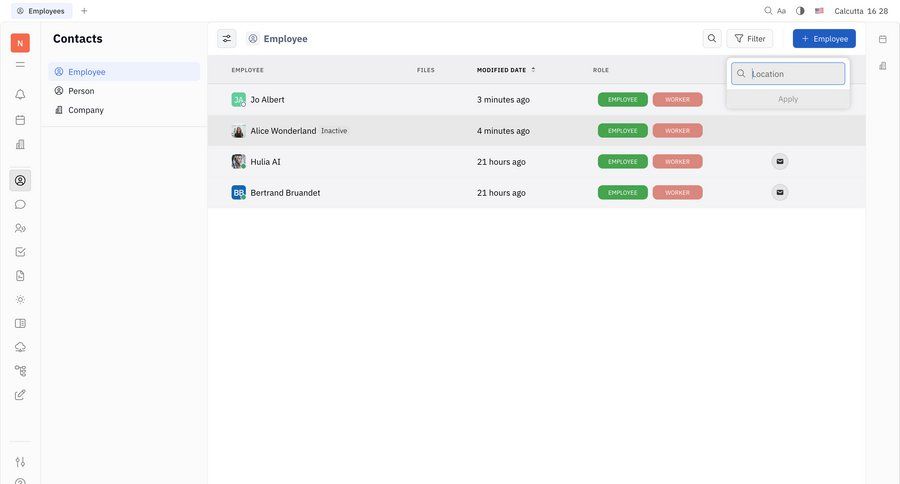Open the tracker checkbox icon in sidebar

pos(20,251)
